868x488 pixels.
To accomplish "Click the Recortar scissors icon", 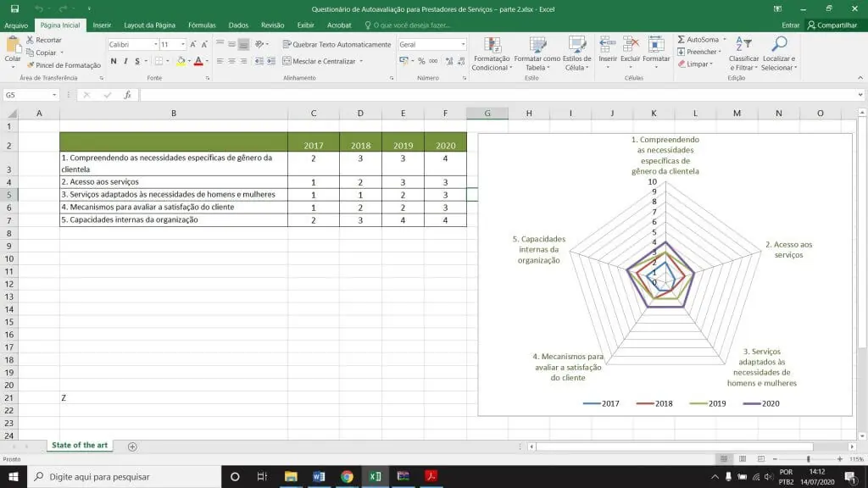I will pyautogui.click(x=31, y=40).
